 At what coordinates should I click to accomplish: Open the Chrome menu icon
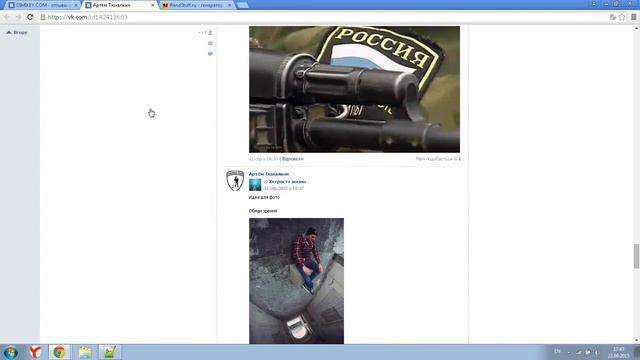coord(633,17)
